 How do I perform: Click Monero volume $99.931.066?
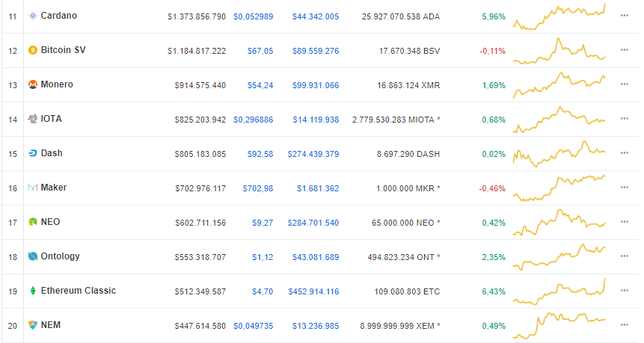[316, 86]
